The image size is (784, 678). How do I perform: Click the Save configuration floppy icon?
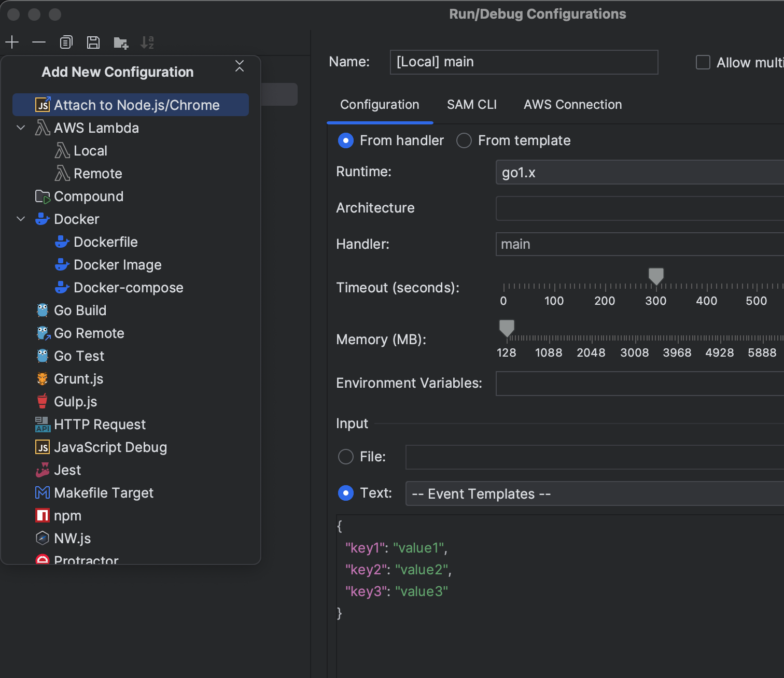click(x=93, y=42)
